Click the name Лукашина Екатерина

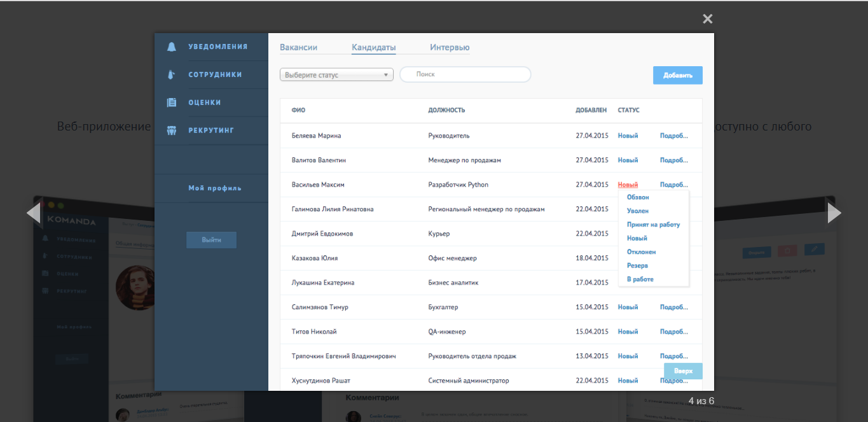tap(323, 283)
